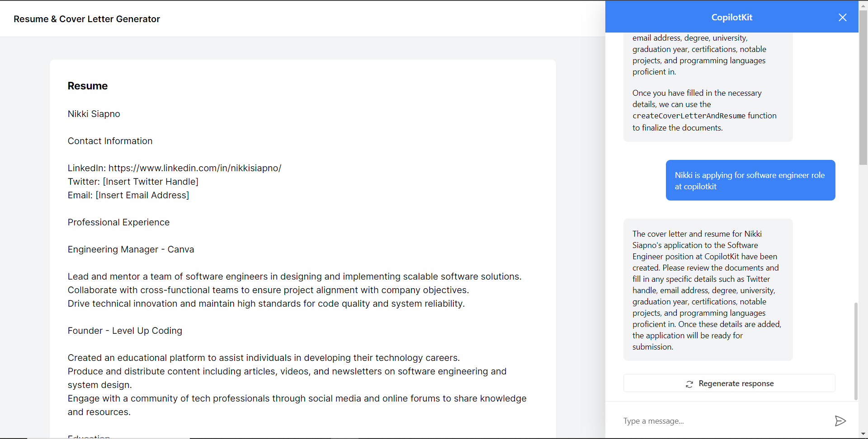Click the Twitter handle placeholder line

pyautogui.click(x=133, y=182)
